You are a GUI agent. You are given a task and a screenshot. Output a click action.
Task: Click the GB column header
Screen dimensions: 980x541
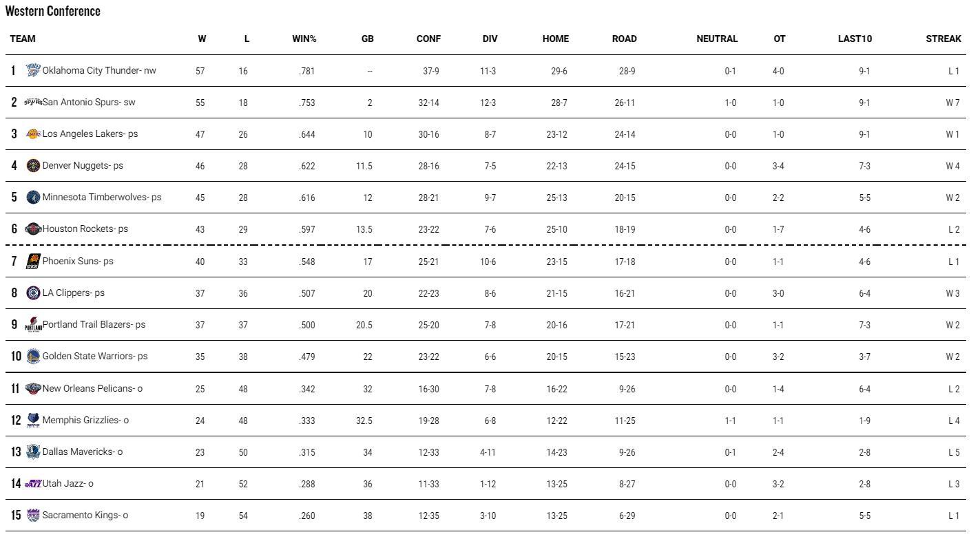click(x=367, y=39)
